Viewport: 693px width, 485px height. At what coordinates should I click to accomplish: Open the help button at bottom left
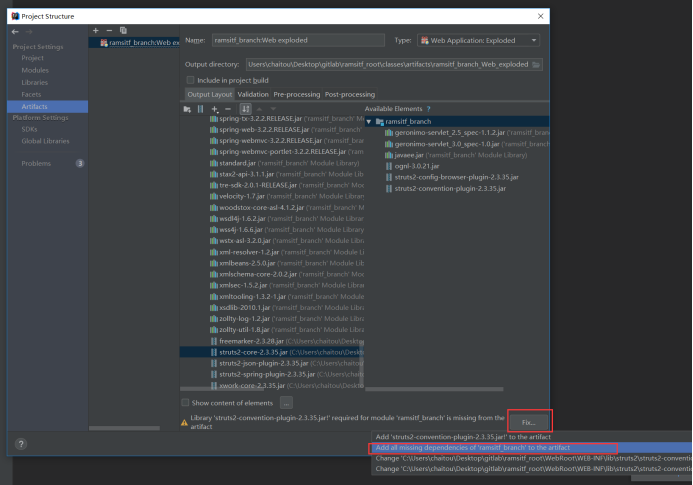pos(21,444)
